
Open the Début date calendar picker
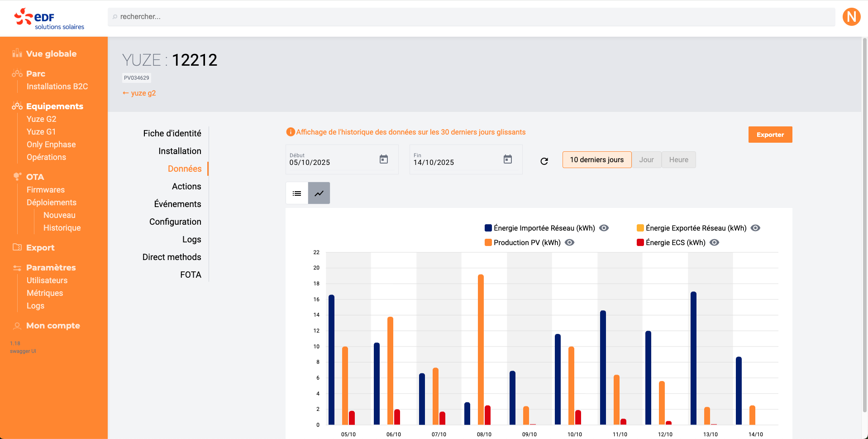point(384,159)
